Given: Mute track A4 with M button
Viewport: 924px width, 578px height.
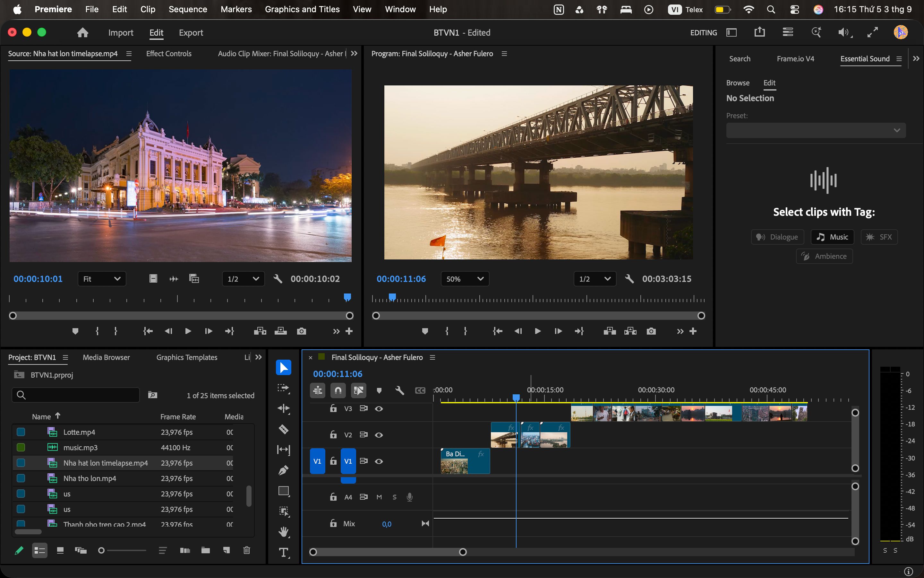Looking at the screenshot, I should (x=379, y=497).
